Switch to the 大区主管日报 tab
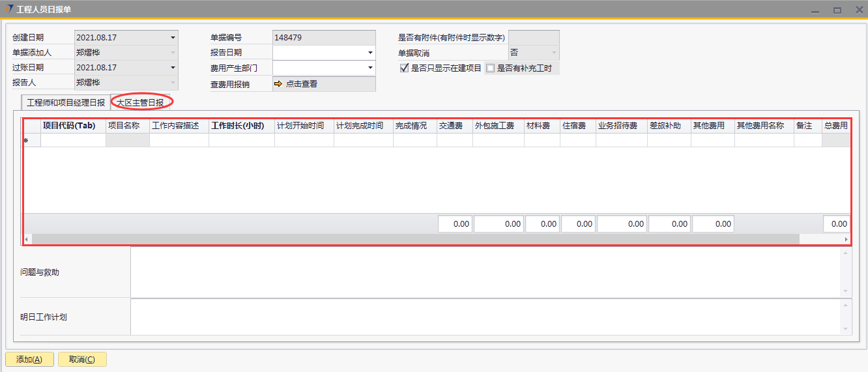Image resolution: width=868 pixels, height=372 pixels. coord(140,102)
